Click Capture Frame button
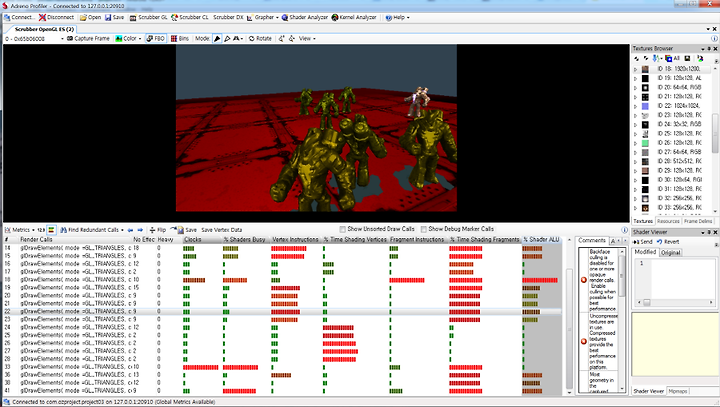 click(88, 39)
